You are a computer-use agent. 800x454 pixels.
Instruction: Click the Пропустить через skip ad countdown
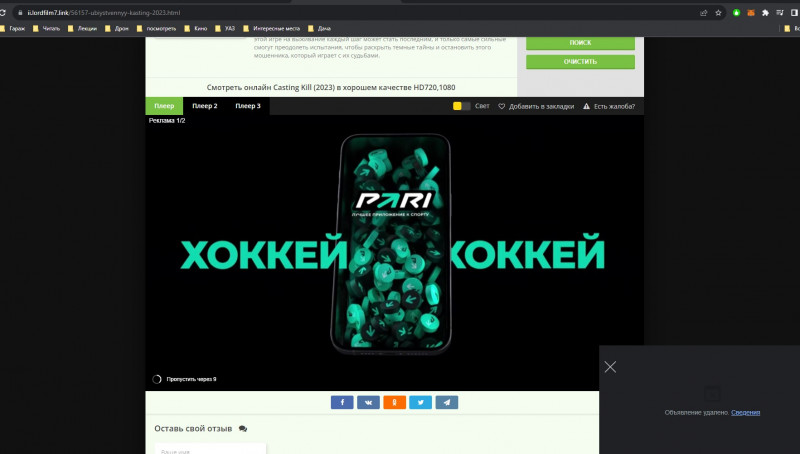[x=184, y=379]
